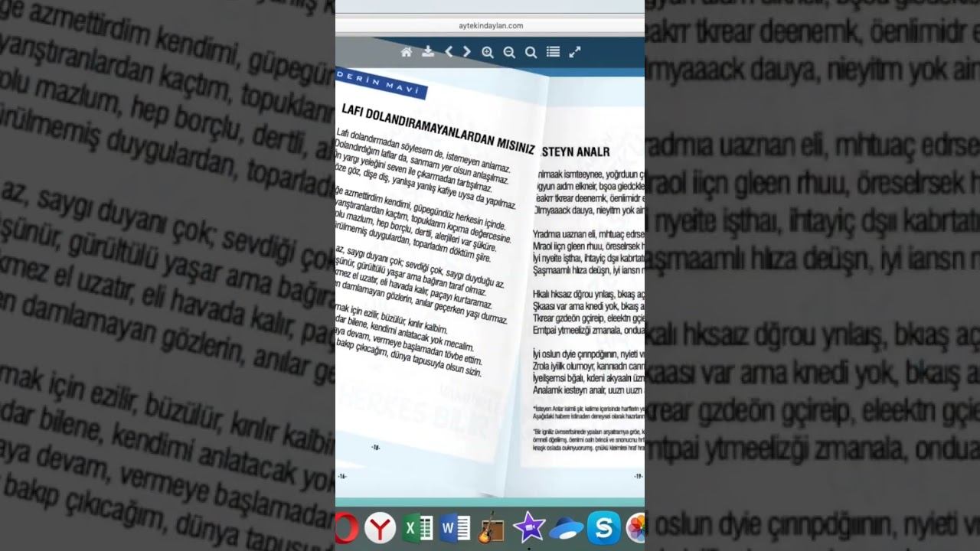The width and height of the screenshot is (980, 551).
Task: Click the left page number '-18-'
Action: click(375, 447)
